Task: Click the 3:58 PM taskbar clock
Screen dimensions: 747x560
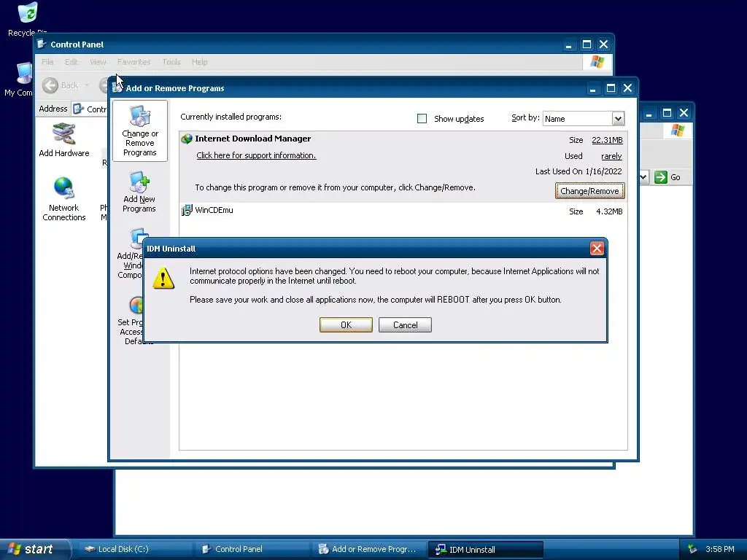Action: click(x=719, y=549)
